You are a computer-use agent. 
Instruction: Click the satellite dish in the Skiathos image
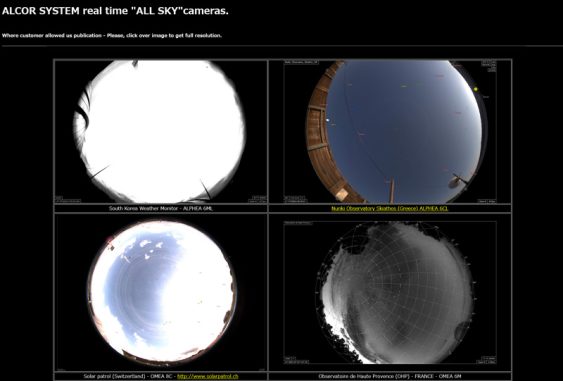[x=455, y=182]
